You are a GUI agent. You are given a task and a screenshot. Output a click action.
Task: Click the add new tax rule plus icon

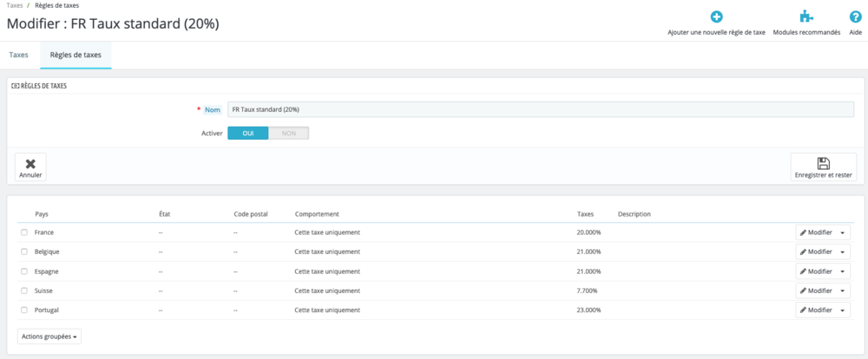716,16
